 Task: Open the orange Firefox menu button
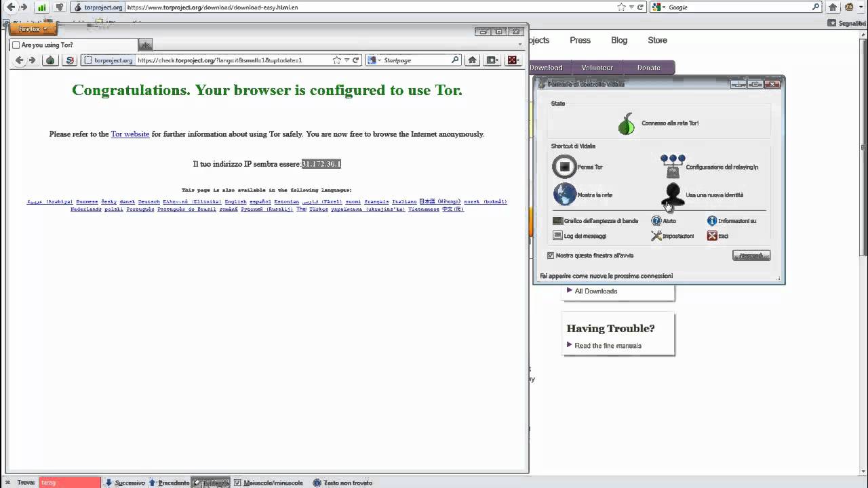(x=32, y=29)
